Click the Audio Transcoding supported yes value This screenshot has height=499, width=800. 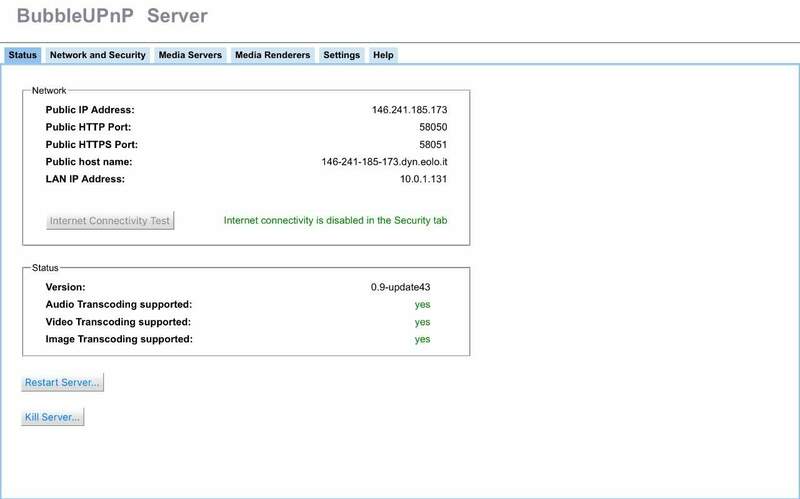pos(422,304)
